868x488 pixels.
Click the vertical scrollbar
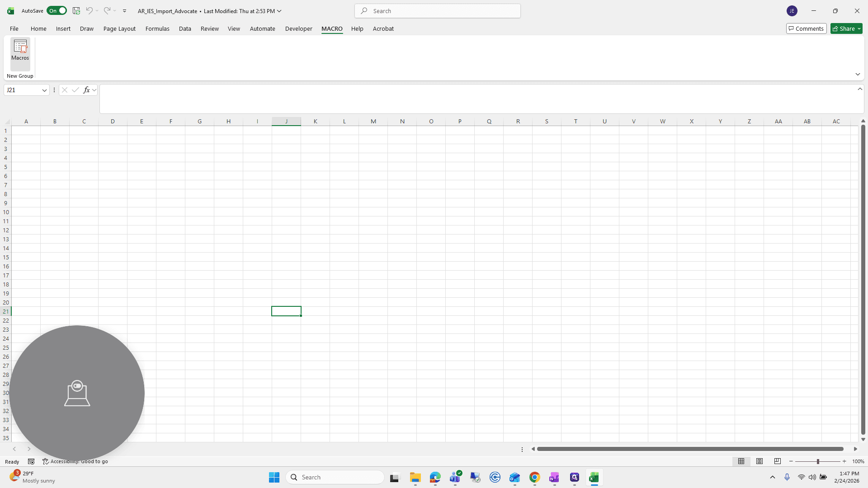pyautogui.click(x=863, y=280)
